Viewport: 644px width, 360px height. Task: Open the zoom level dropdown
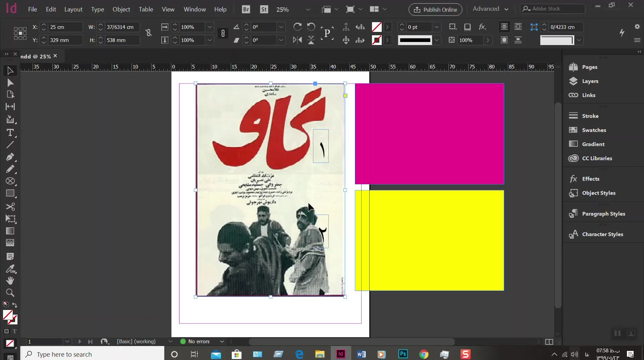[308, 9]
